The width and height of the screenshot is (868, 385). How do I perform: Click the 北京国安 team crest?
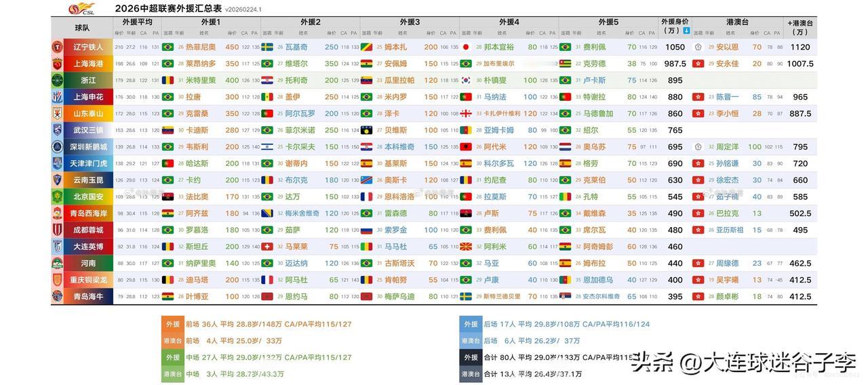pyautogui.click(x=58, y=197)
